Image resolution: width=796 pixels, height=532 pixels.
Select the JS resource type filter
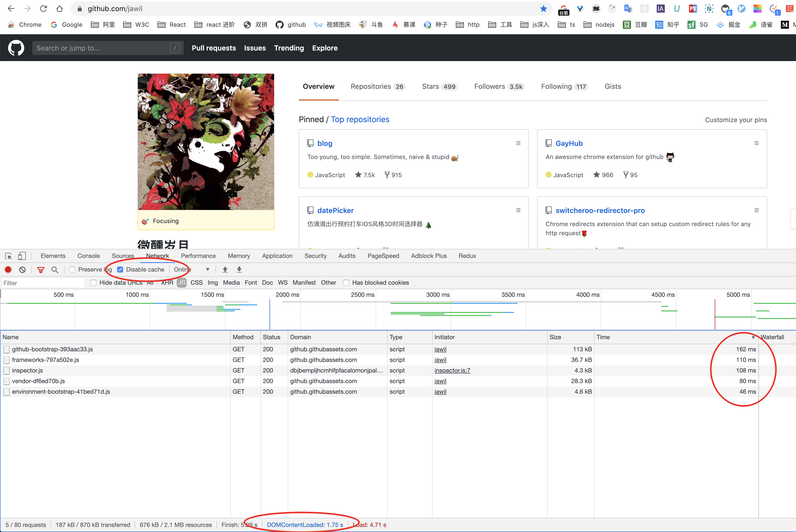click(x=181, y=283)
